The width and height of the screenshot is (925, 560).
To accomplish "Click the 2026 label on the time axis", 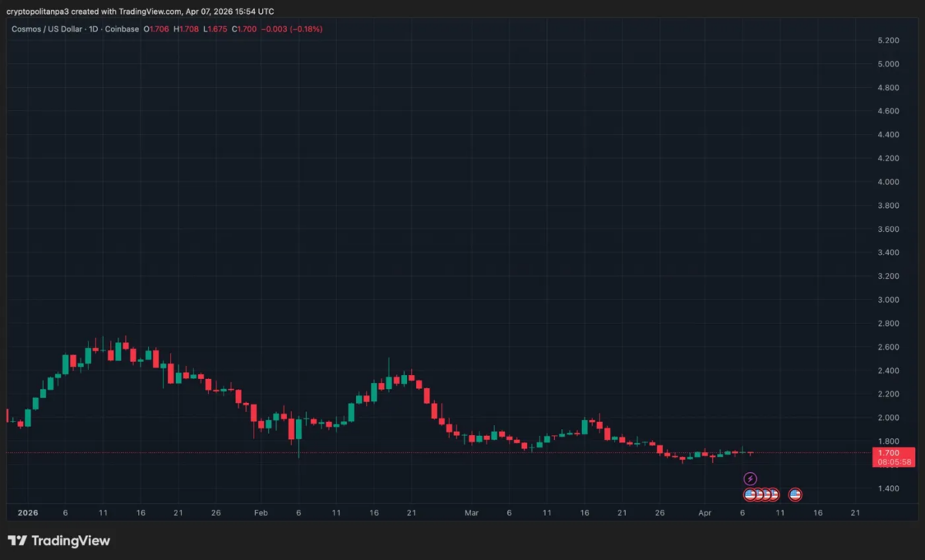I will coord(28,512).
